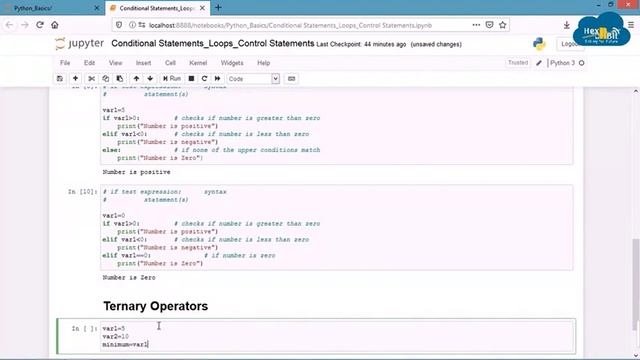Open page actions three-dots menu

point(476,25)
